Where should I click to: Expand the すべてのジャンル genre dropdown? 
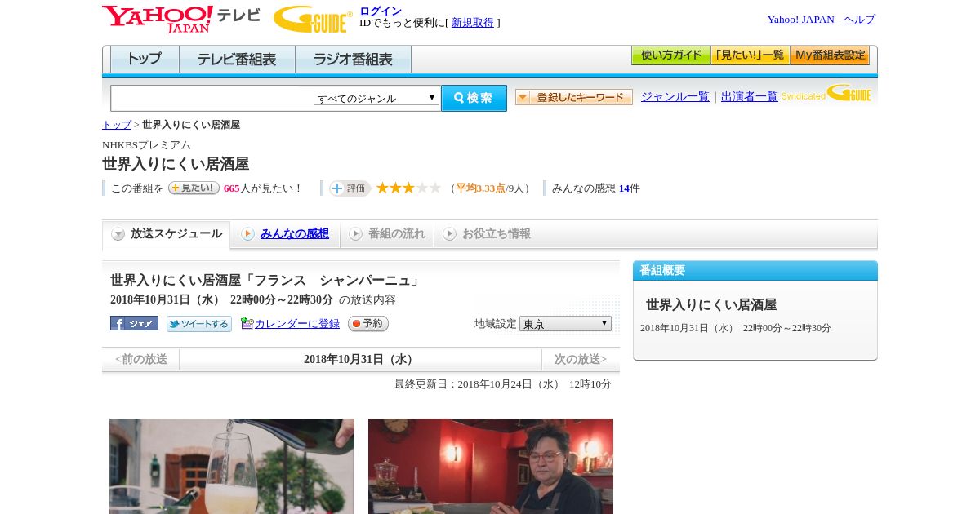point(376,98)
